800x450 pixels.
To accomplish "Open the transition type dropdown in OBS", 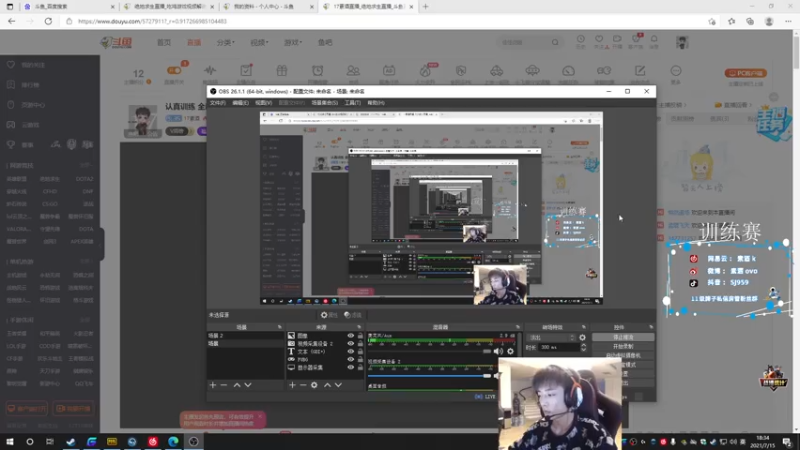I will click(551, 338).
